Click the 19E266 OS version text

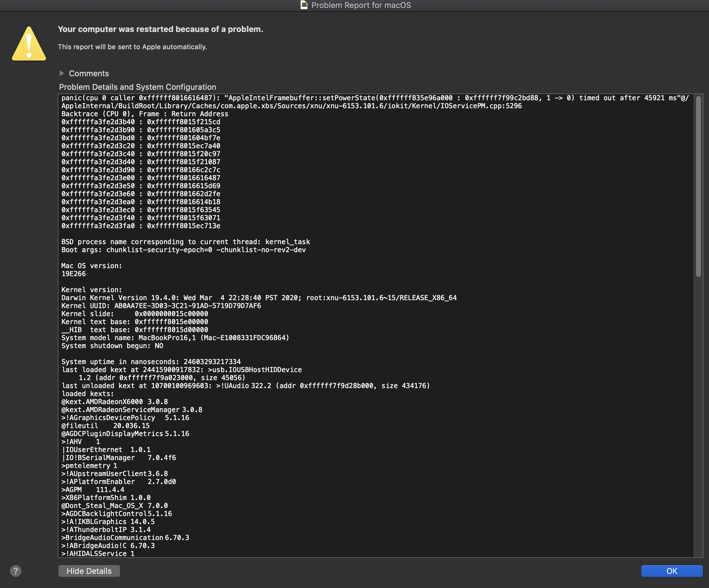click(74, 274)
